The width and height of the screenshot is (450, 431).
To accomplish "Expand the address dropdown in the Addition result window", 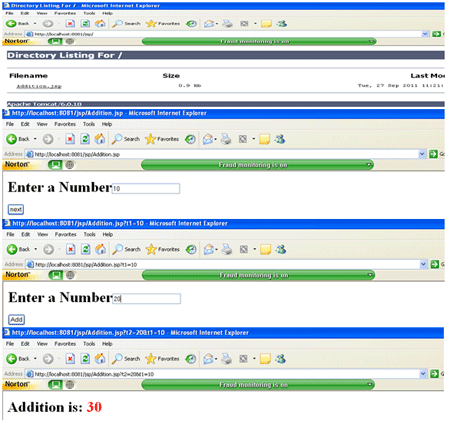I will tap(423, 374).
